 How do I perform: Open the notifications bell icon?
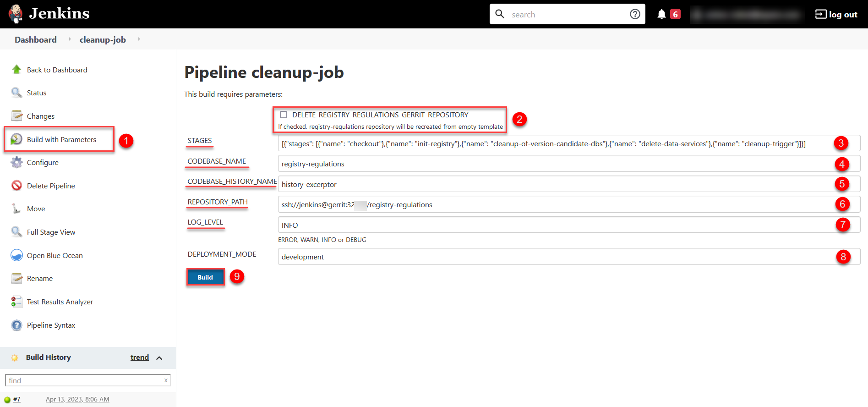[x=661, y=14]
